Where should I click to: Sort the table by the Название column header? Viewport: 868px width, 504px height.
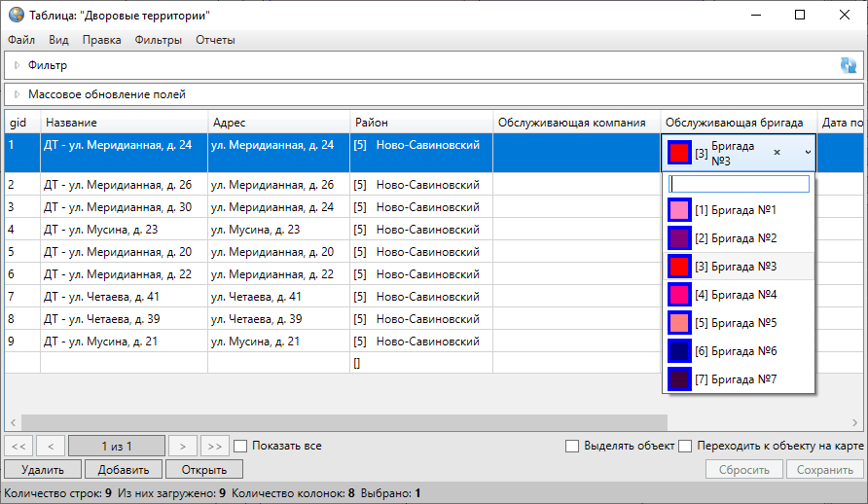(x=124, y=123)
